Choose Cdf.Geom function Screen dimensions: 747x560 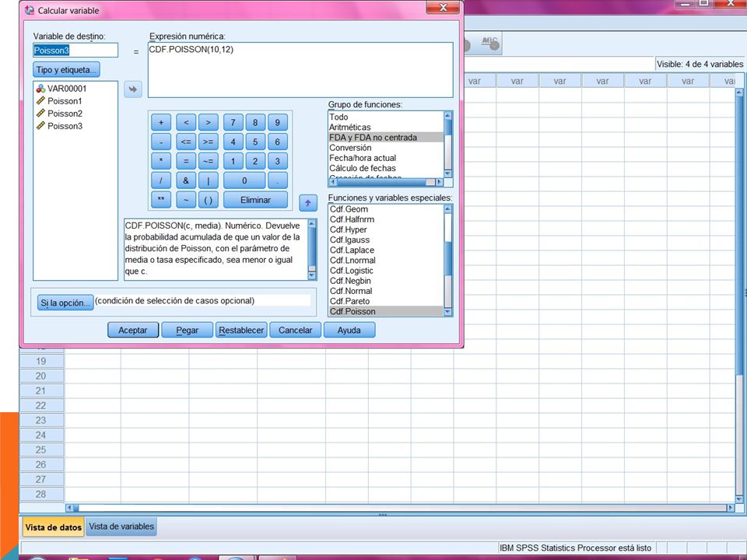(386, 209)
